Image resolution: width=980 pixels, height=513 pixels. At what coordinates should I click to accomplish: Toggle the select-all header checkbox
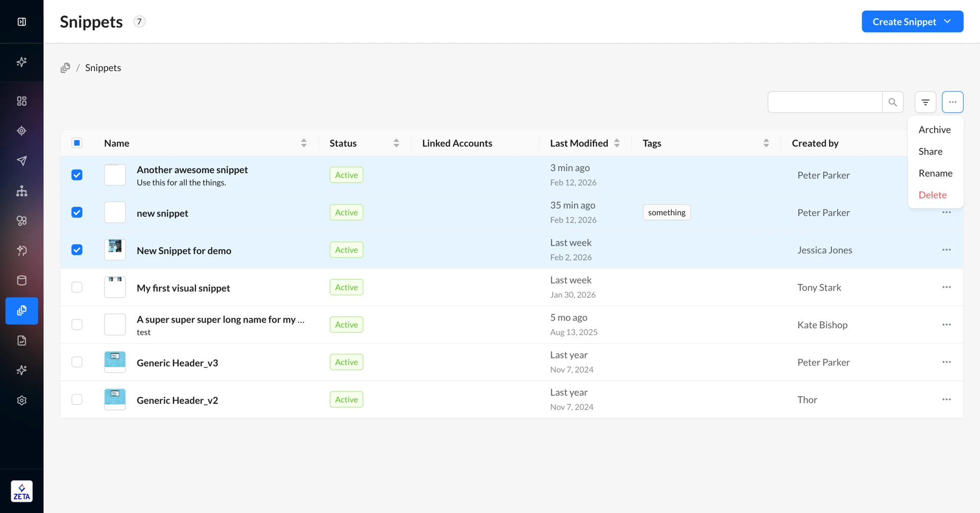click(77, 143)
